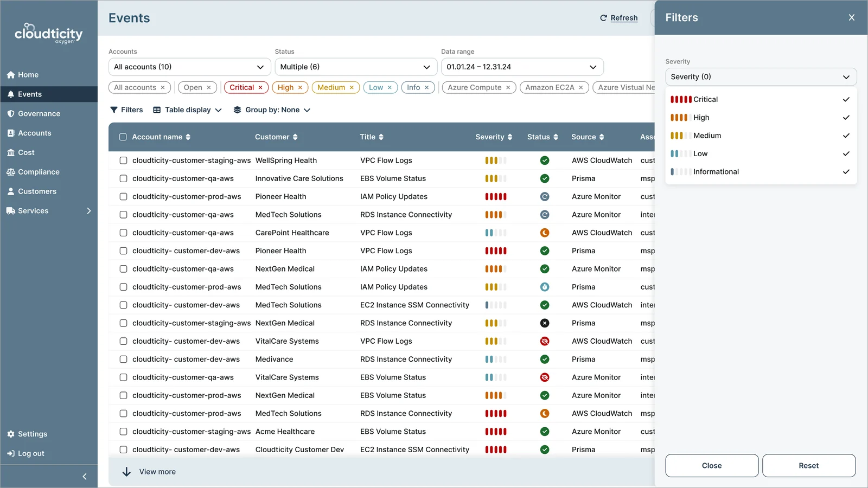The width and height of the screenshot is (868, 488).
Task: Remove the Info filter chip
Action: (x=427, y=87)
